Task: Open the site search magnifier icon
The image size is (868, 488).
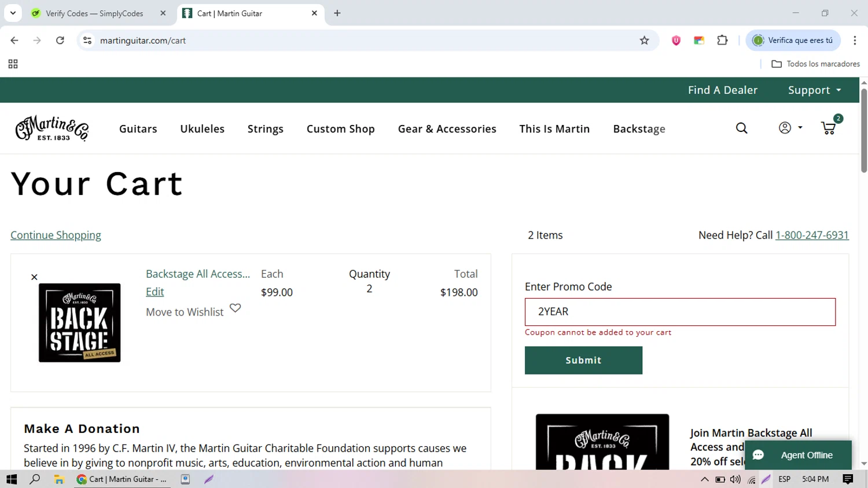Action: click(741, 129)
